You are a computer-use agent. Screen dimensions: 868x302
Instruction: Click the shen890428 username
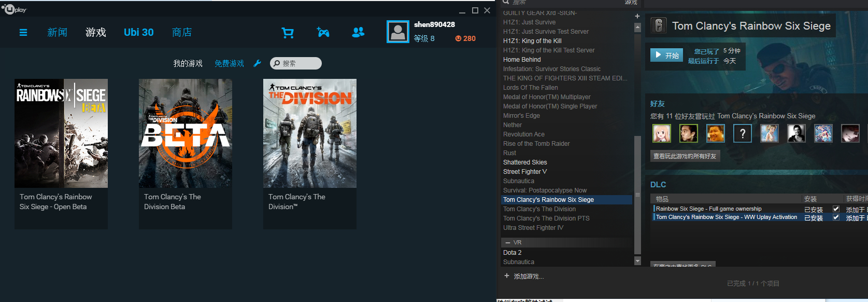pos(434,24)
